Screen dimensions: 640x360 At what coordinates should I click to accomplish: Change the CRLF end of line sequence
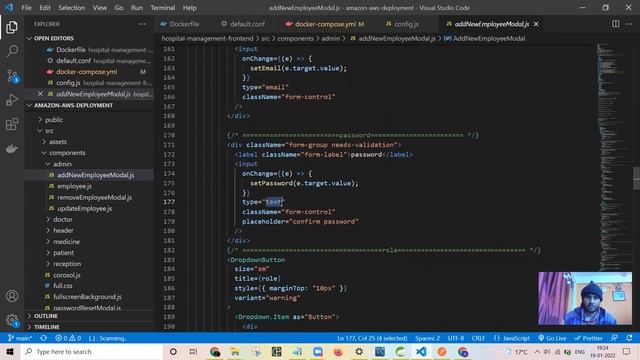point(478,338)
